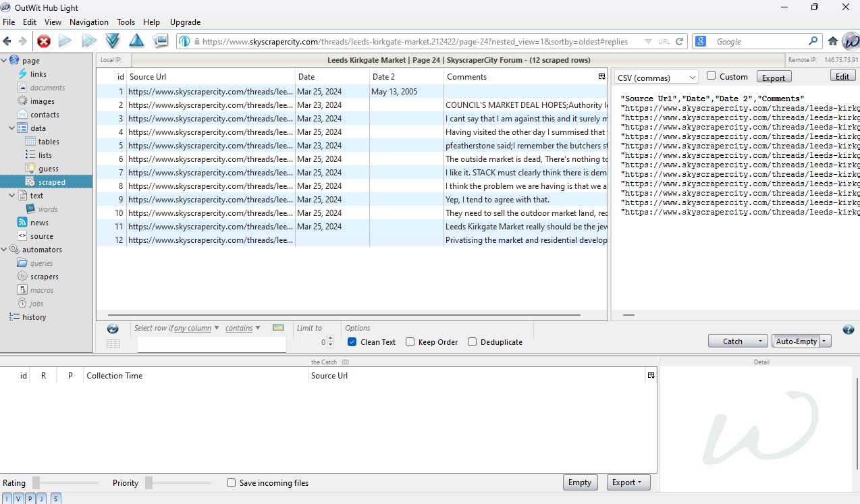The height and width of the screenshot is (504, 860).
Task: Click the reload icon in URL bar
Action: (679, 41)
